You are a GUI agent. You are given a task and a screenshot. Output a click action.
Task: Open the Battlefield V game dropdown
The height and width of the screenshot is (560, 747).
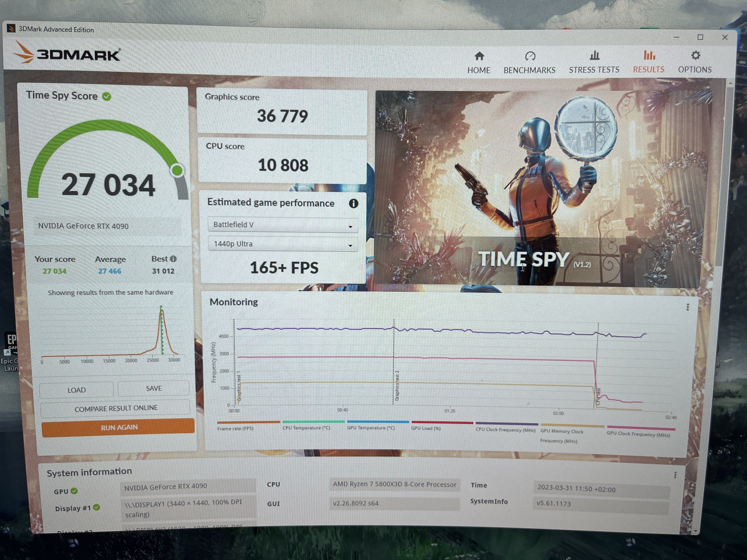(283, 225)
